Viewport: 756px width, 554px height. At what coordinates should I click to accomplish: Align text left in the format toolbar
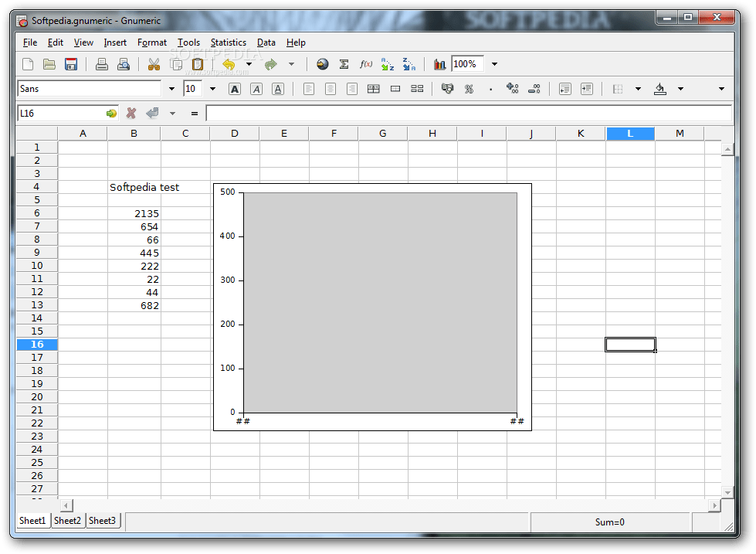pyautogui.click(x=309, y=89)
